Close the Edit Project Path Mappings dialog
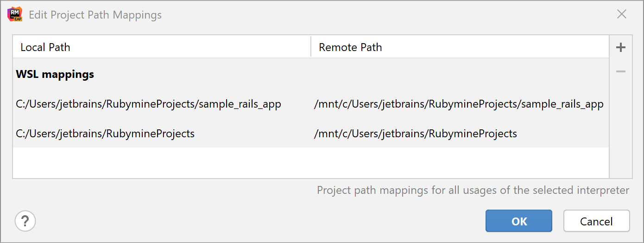 pos(622,14)
